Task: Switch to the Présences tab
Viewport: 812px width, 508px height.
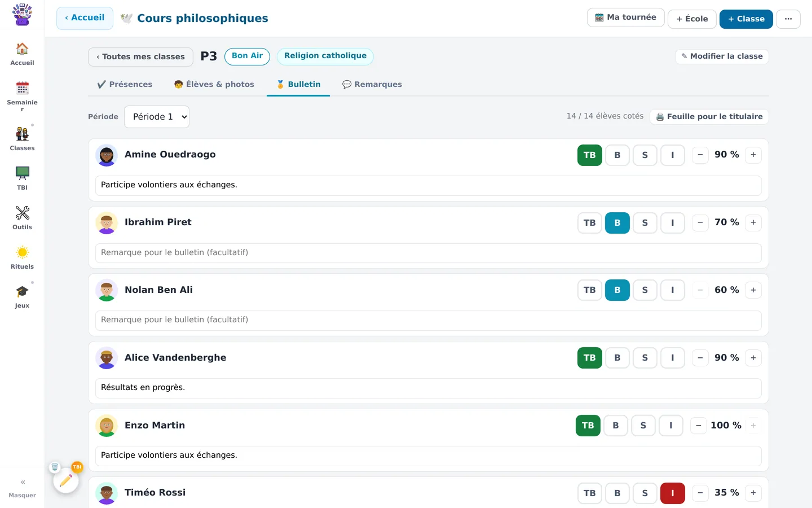Action: click(125, 85)
